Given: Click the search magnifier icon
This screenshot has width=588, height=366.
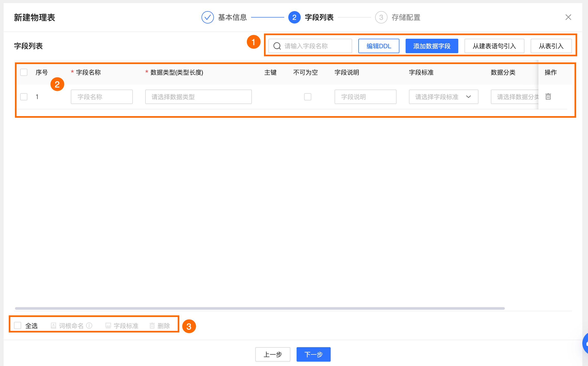Looking at the screenshot, I should 277,46.
